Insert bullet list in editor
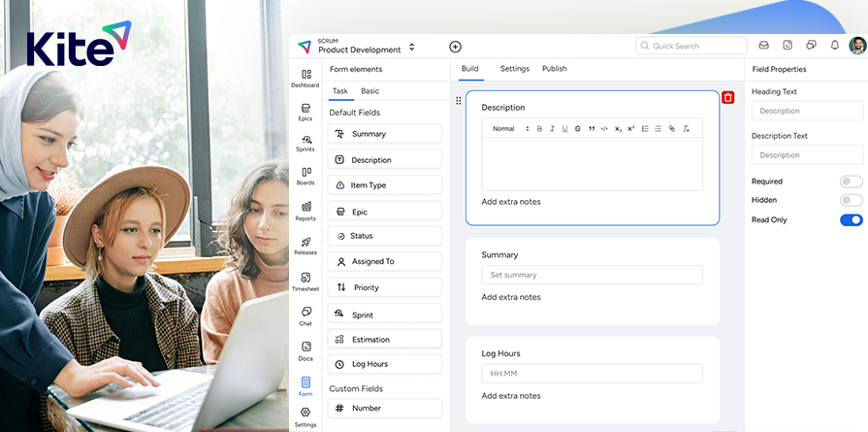 [x=658, y=128]
